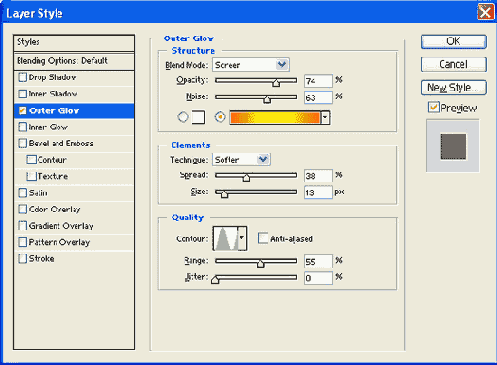Click the Opacity slider handle
Screen dimensions: 497x365
(276, 83)
